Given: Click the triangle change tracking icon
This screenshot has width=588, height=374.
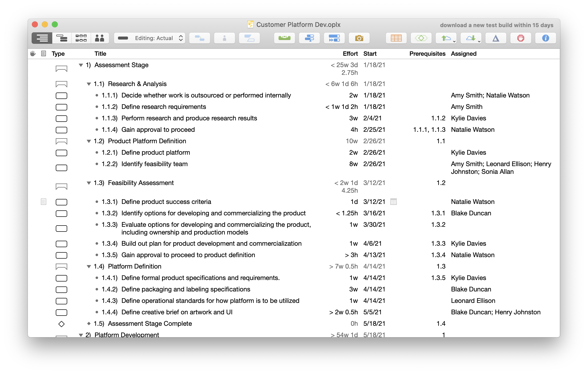Looking at the screenshot, I should point(496,38).
